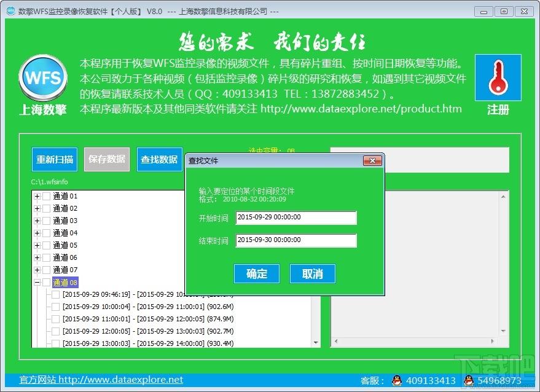Select the (902.6M) recording entry
540x392 pixels.
[148, 307]
